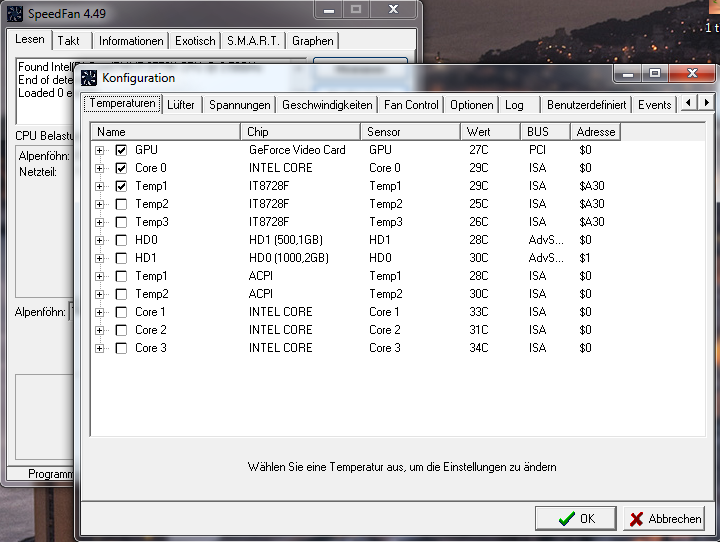Check the HD0 temperature checkbox
Screen dimensions: 720x542
(x=121, y=240)
